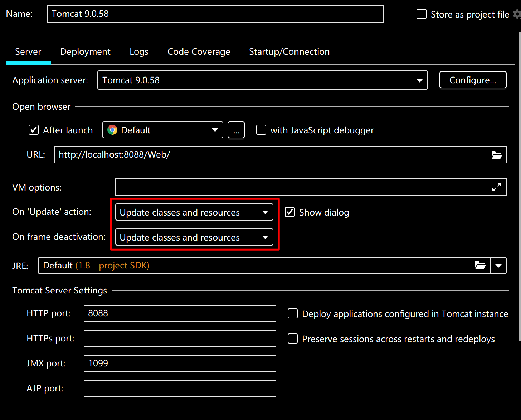This screenshot has width=521, height=420.
Task: Select the Server tab
Action: point(28,52)
